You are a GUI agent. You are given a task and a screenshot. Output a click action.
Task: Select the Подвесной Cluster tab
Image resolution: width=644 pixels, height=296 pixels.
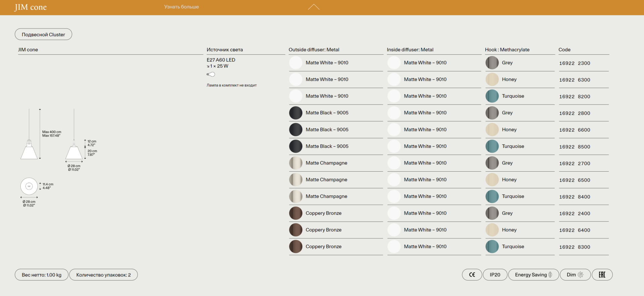(x=43, y=35)
